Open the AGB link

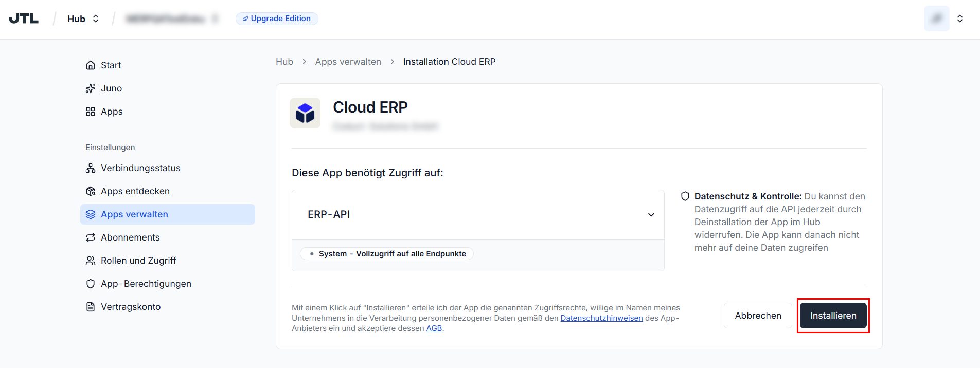point(434,328)
